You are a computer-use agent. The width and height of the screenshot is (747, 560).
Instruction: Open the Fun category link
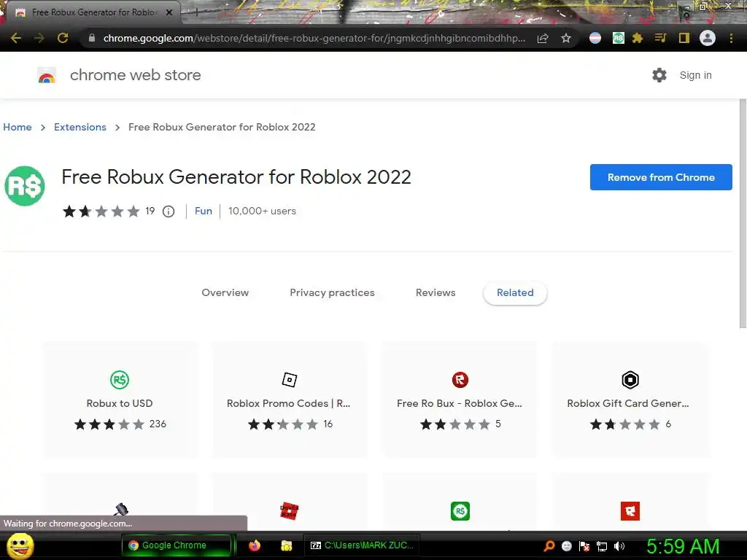coord(204,211)
